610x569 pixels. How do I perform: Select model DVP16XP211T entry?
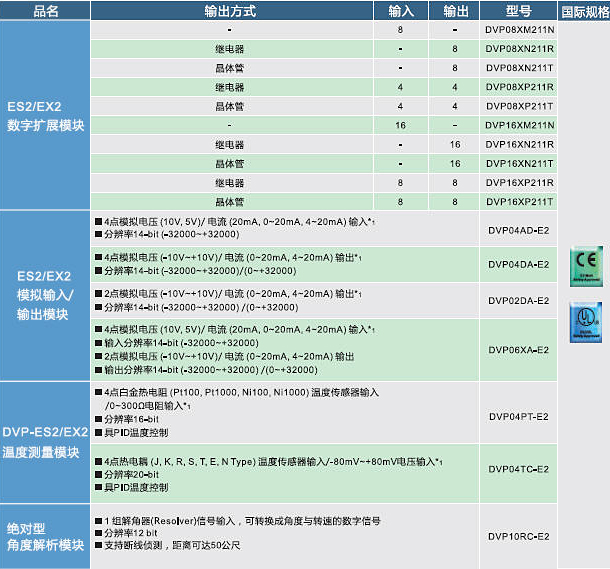(518, 201)
